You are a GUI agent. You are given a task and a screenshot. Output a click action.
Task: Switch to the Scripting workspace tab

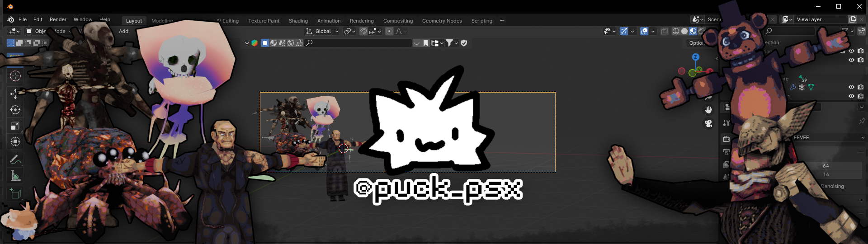[x=481, y=21]
